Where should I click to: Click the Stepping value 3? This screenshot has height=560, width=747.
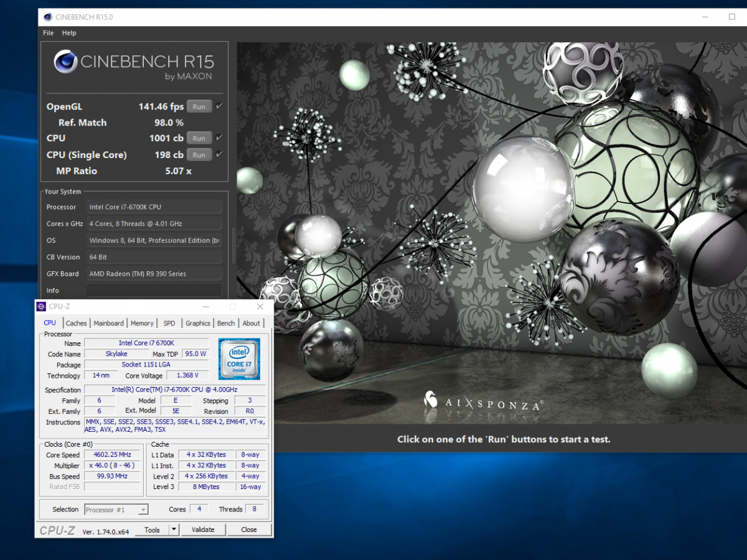[250, 400]
